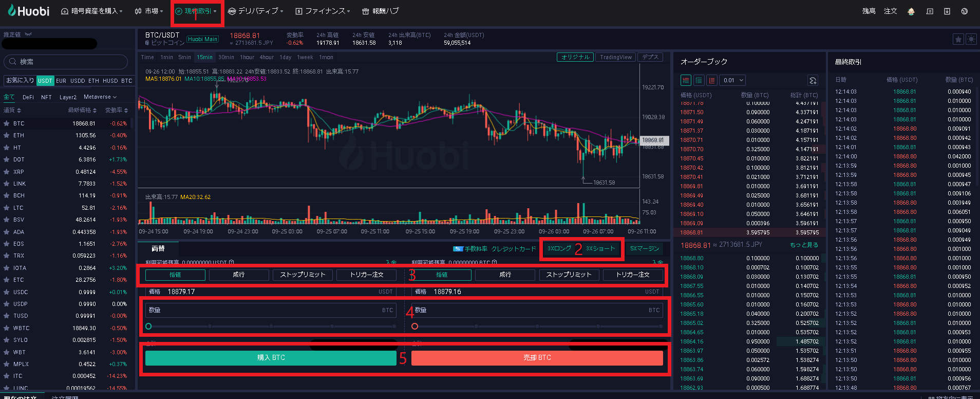
Task: Expand ファイナンス menu
Action: [323, 11]
